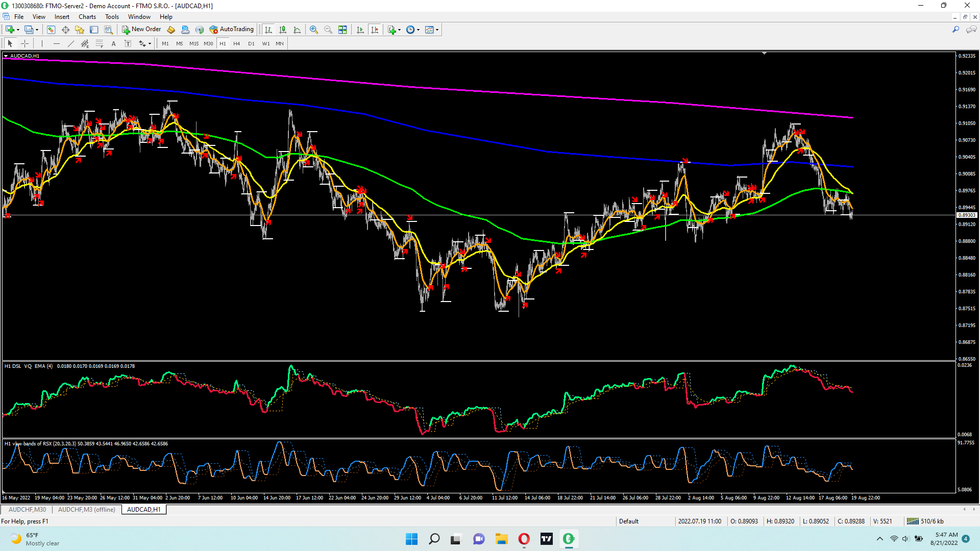This screenshot has width=980, height=551.
Task: Toggle AutoTrading on
Action: pos(231,29)
